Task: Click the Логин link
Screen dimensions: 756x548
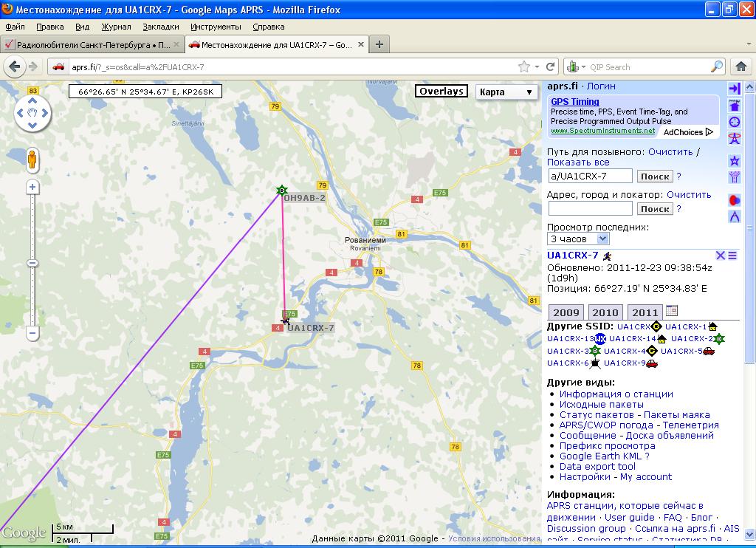Action: [601, 86]
